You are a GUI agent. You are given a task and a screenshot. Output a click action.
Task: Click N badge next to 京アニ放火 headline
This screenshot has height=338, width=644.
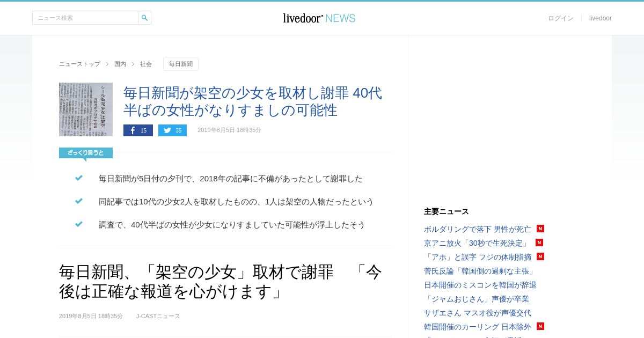point(539,243)
